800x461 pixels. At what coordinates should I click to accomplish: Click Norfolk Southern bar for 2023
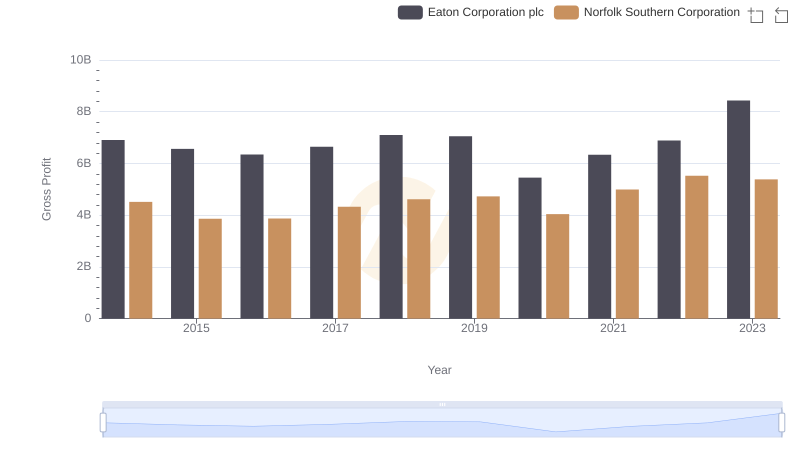pos(766,249)
